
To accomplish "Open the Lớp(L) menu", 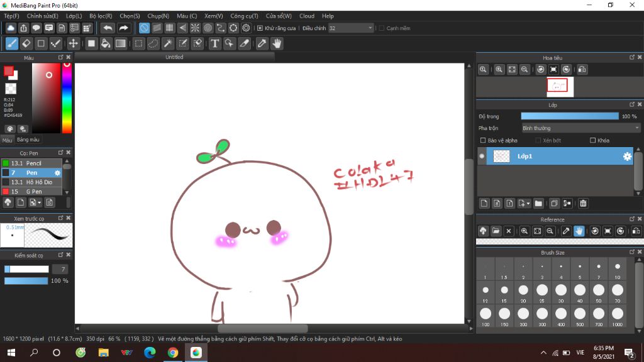I will pyautogui.click(x=74, y=16).
